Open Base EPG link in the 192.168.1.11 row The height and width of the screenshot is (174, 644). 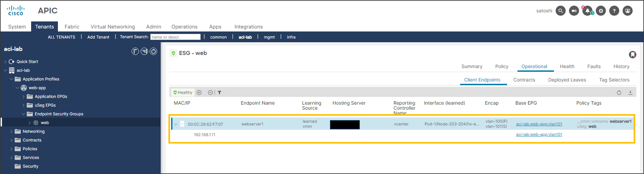tap(539, 135)
